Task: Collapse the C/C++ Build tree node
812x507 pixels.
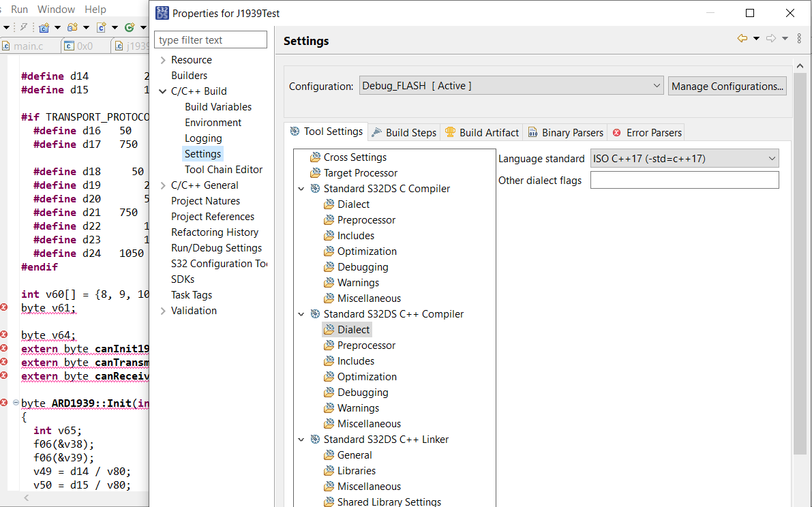Action: pyautogui.click(x=163, y=91)
